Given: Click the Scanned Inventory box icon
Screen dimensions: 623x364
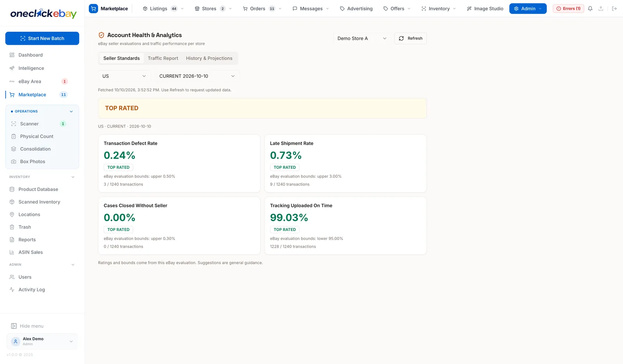Looking at the screenshot, I should (x=12, y=202).
